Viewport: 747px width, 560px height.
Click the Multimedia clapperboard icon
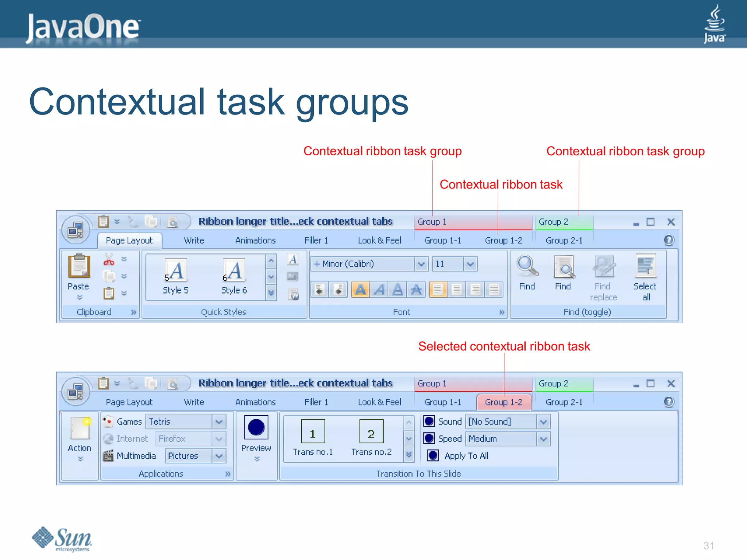click(108, 456)
